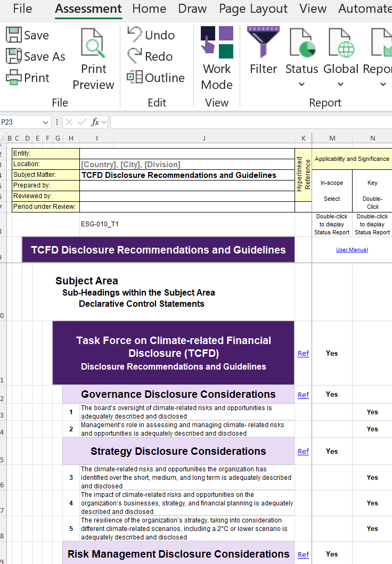Viewport: 392px width, 564px height.
Task: Open the Page Layout tab
Action: coord(253,9)
